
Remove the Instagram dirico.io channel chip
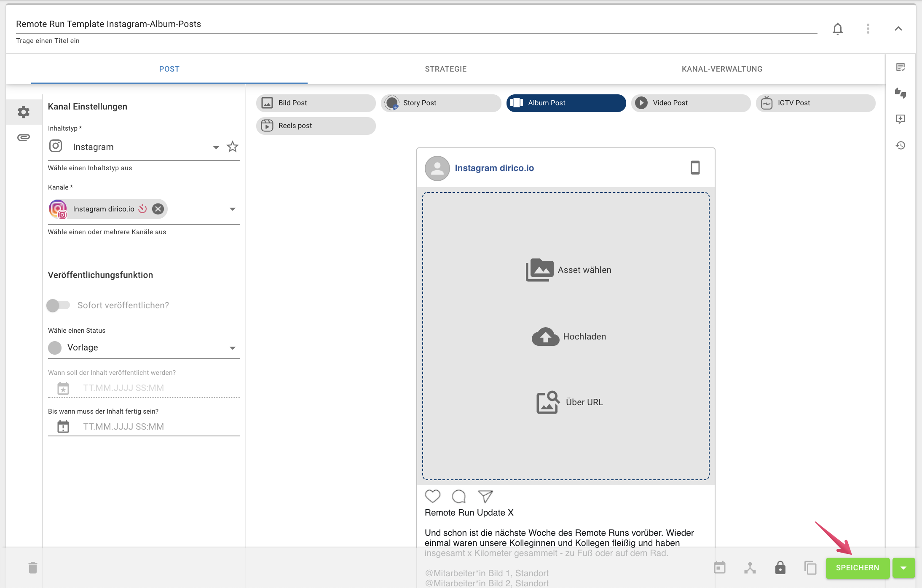click(158, 209)
